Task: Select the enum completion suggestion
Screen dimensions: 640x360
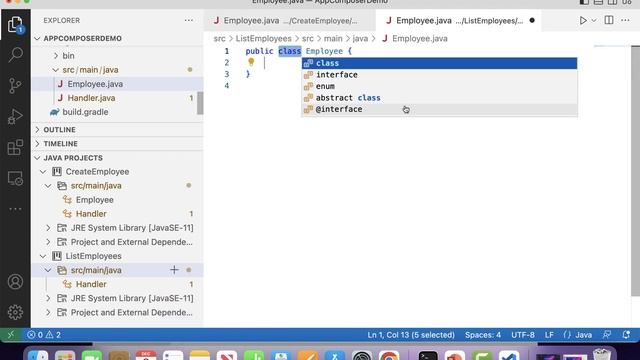Action: tap(439, 86)
